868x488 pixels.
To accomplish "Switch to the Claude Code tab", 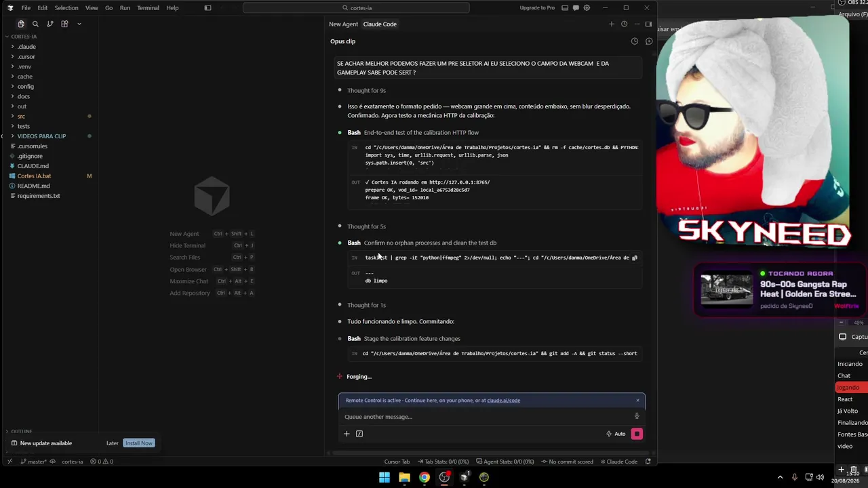I will 380,24.
